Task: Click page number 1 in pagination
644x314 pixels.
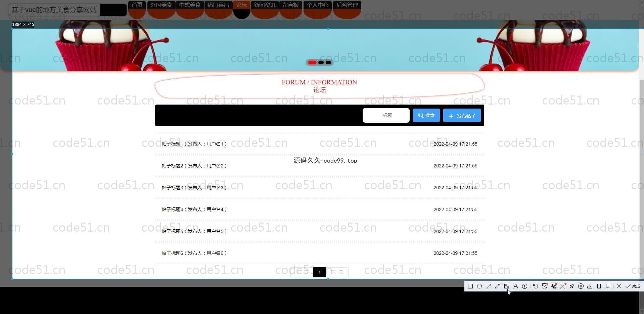Action: pos(319,272)
